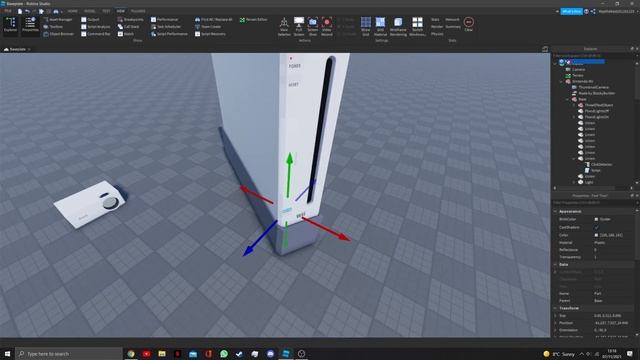
Task: Show Summary stats
Action: (453, 27)
